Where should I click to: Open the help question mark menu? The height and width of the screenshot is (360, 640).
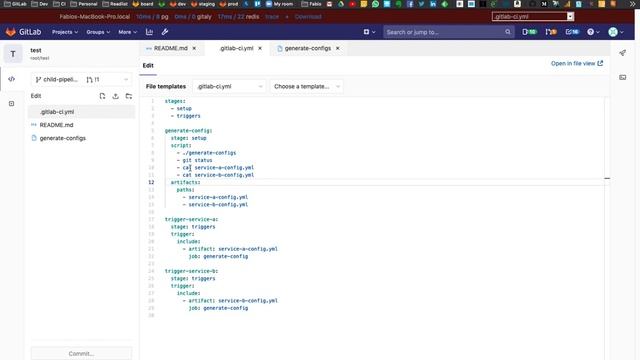tap(593, 32)
